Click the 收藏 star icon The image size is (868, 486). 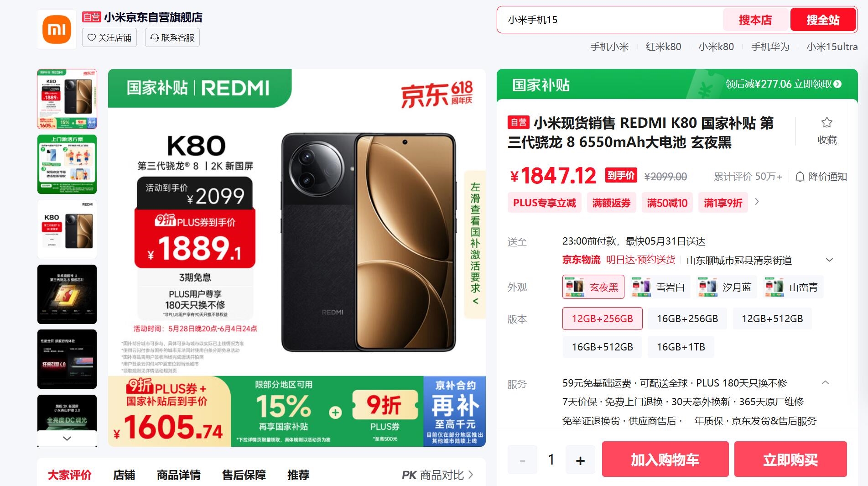click(826, 122)
